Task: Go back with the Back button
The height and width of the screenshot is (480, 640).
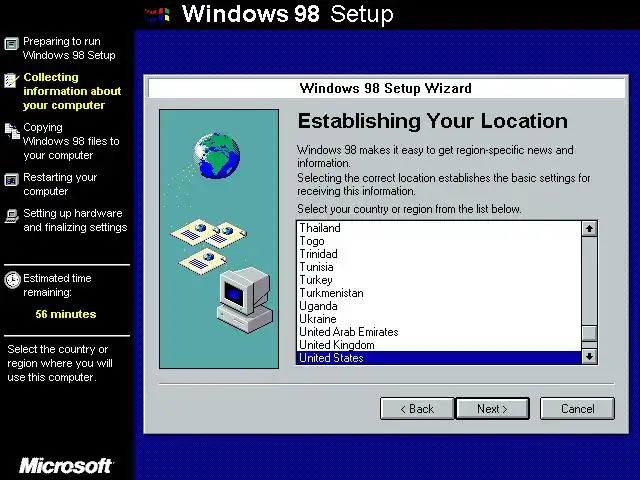Action: 417,409
